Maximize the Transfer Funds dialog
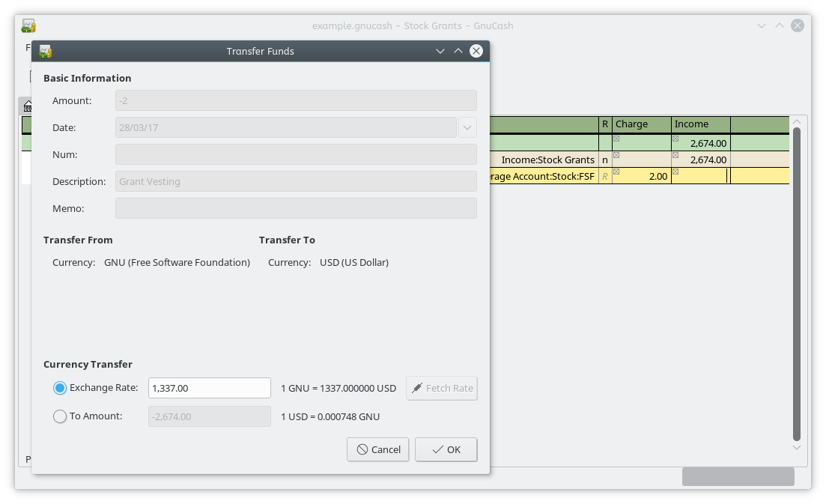Image resolution: width=826 pixels, height=504 pixels. coord(458,51)
